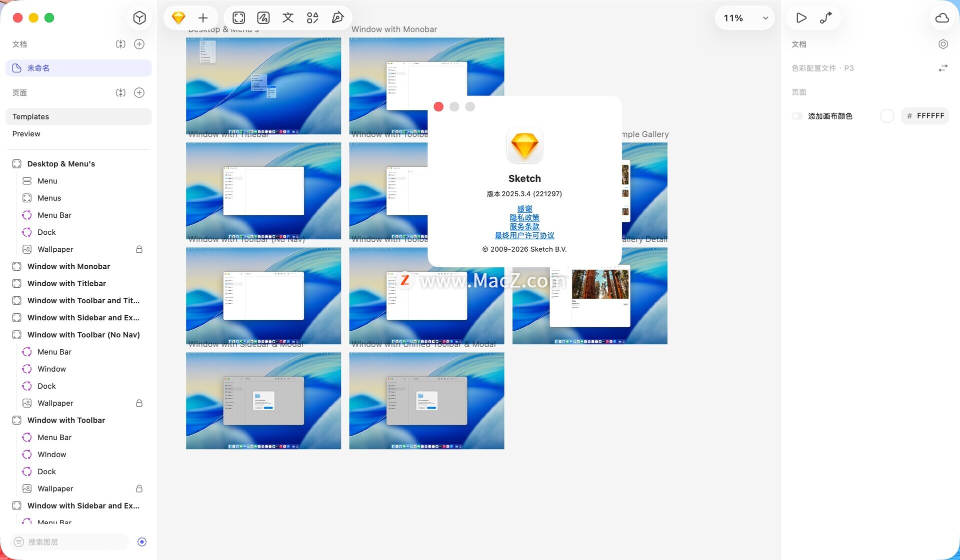960x560 pixels.
Task: Click the prototyping link tool icon
Action: pyautogui.click(x=826, y=18)
